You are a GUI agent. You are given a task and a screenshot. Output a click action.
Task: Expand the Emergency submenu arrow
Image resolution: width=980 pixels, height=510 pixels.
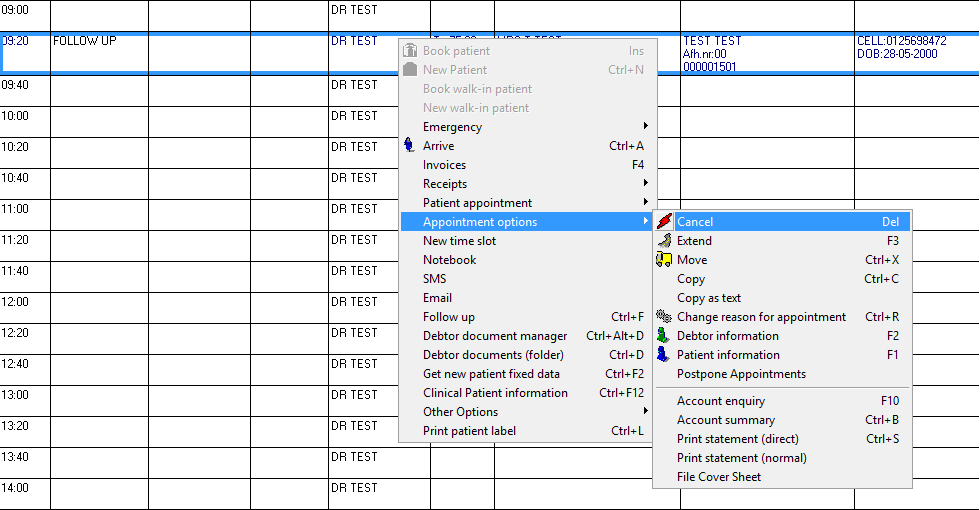pos(645,127)
